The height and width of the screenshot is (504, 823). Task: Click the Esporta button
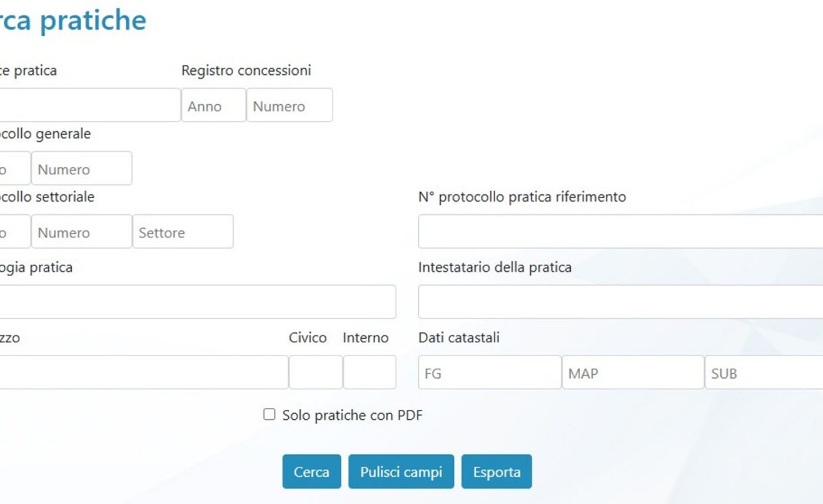point(496,472)
